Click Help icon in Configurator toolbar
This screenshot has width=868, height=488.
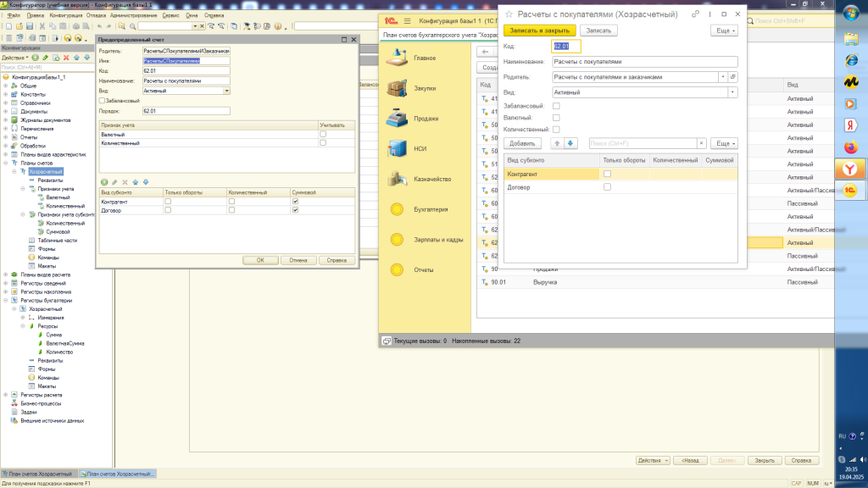point(278,26)
